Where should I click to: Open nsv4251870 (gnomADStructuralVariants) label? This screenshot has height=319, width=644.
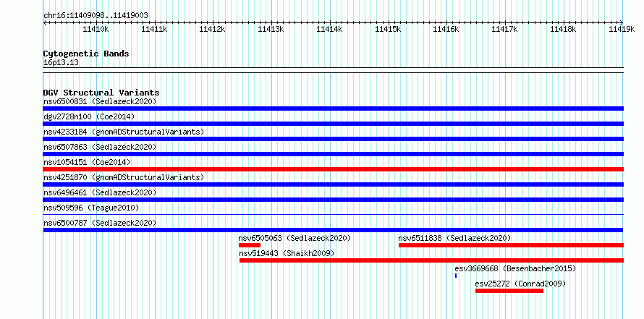[124, 177]
